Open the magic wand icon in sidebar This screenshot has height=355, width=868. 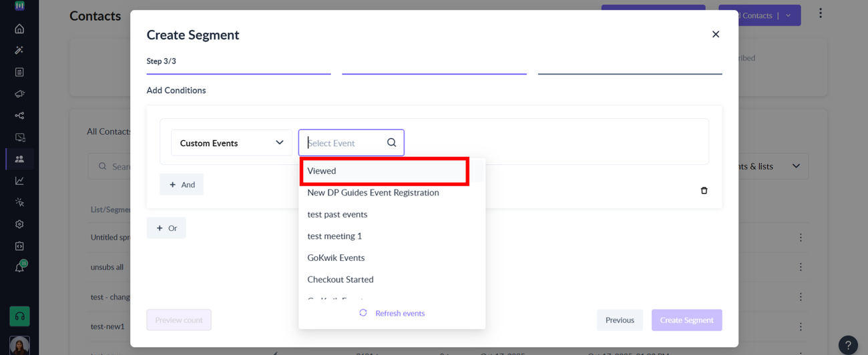pos(19,50)
